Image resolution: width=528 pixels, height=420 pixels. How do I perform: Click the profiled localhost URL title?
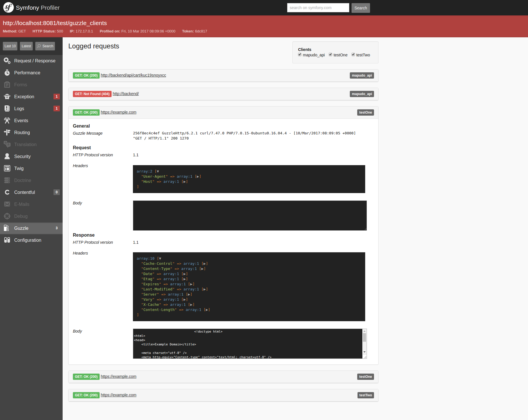(x=55, y=23)
